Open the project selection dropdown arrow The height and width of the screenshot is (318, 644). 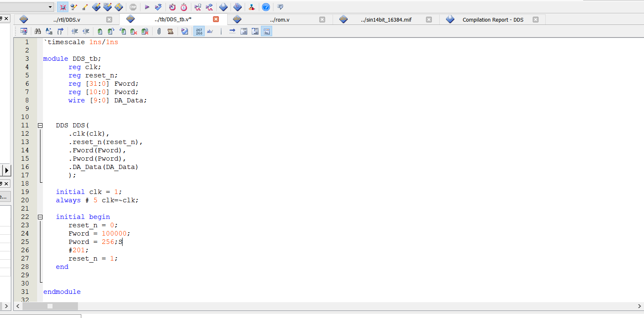click(50, 7)
